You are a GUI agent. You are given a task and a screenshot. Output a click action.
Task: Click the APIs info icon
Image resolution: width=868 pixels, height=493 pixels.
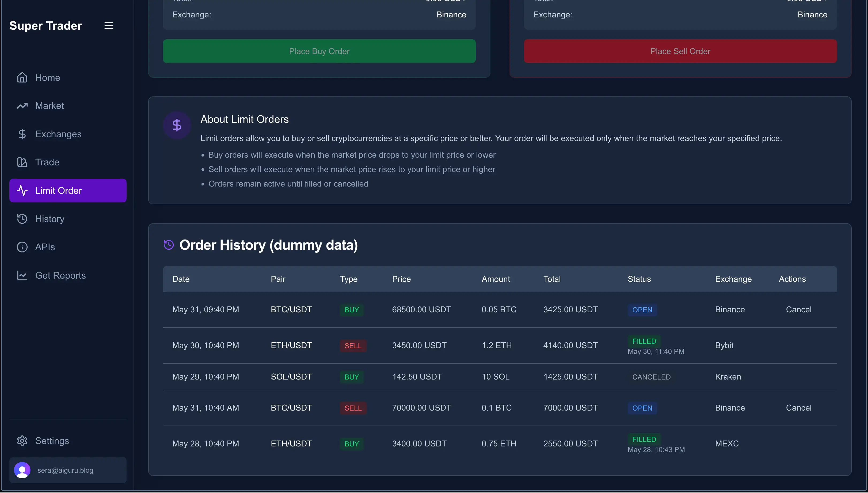(22, 247)
